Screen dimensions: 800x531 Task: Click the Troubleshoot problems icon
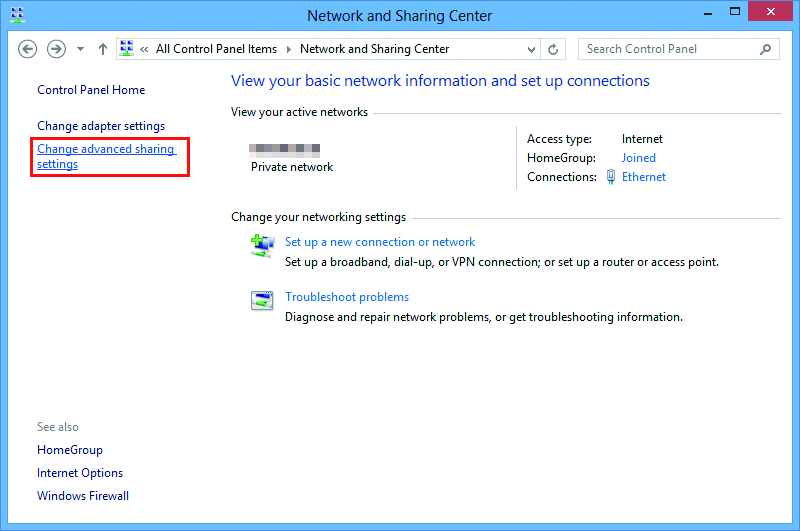(262, 300)
